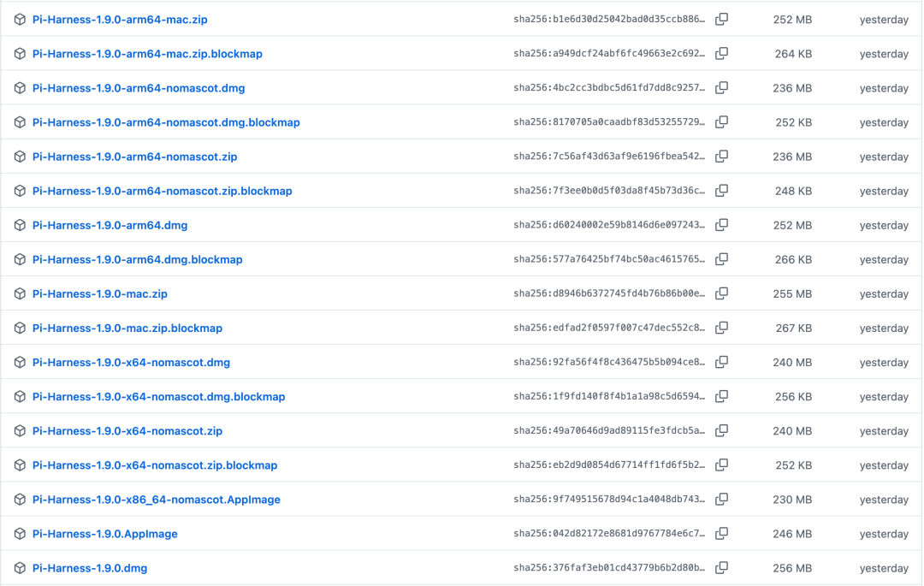Click the 246 MB file size value

792,534
